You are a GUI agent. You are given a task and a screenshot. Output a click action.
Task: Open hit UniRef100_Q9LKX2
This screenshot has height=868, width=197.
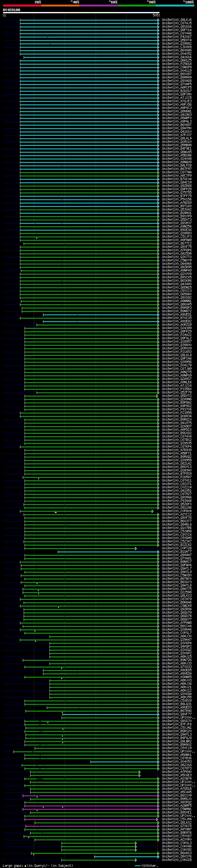(176, 822)
